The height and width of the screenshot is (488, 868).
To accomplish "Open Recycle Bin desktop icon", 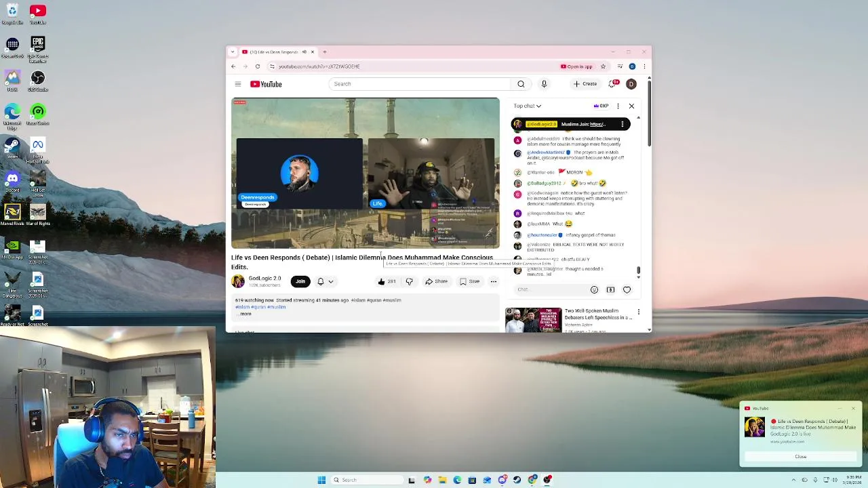I will click(x=12, y=14).
